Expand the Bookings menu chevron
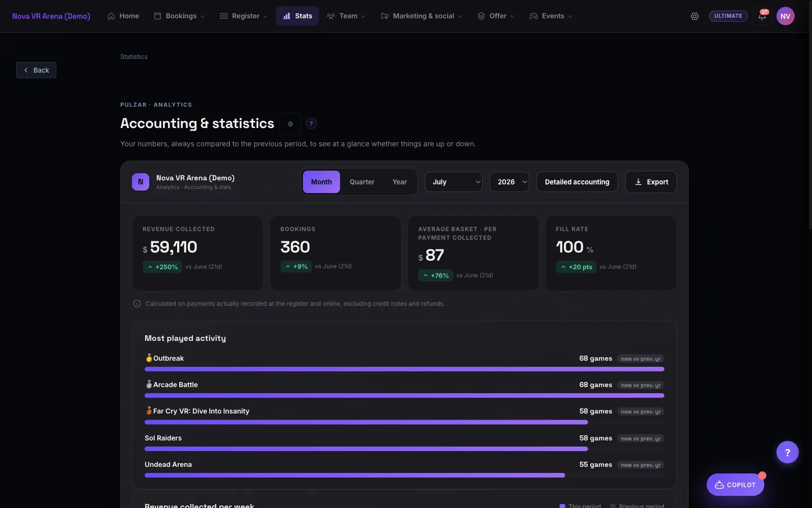The width and height of the screenshot is (812, 508). click(202, 17)
